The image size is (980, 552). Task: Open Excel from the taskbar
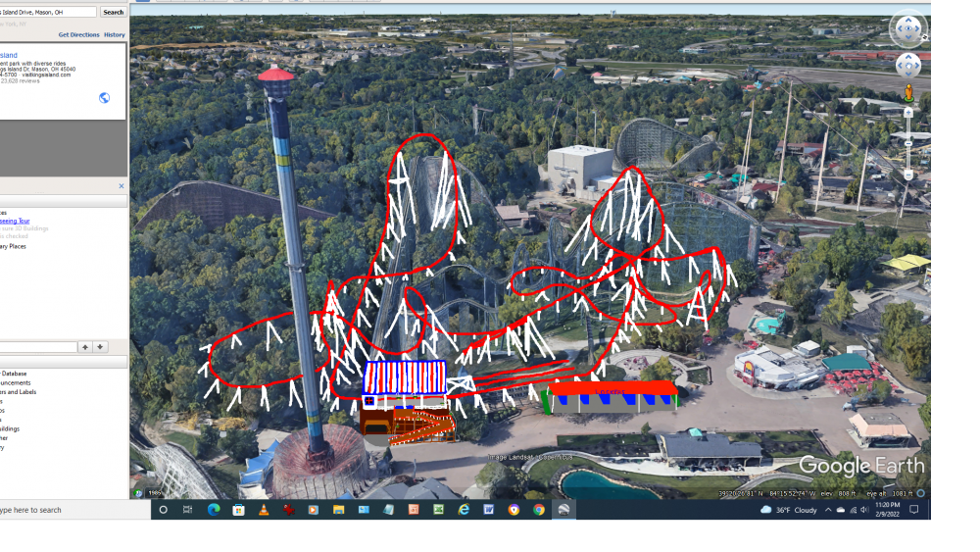point(439,510)
